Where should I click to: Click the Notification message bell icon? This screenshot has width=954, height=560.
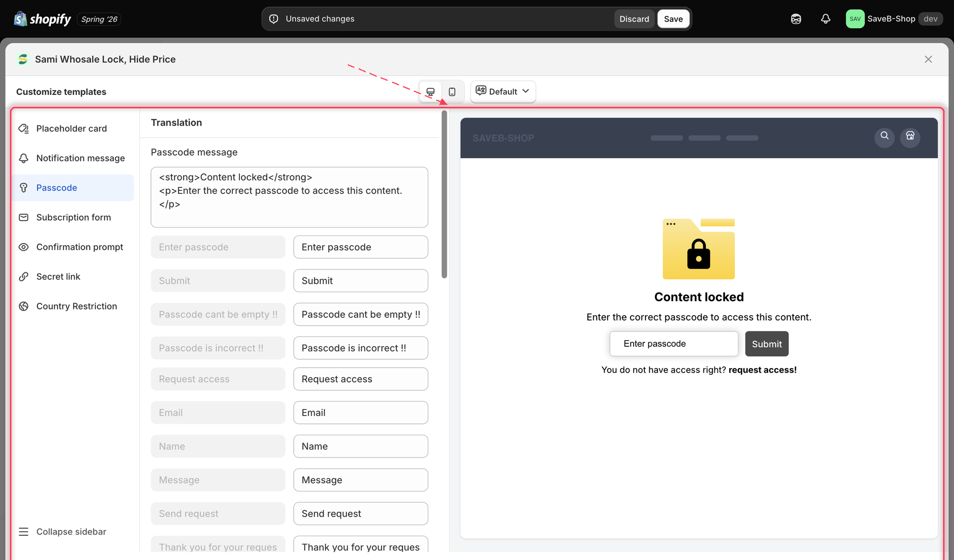click(x=23, y=158)
